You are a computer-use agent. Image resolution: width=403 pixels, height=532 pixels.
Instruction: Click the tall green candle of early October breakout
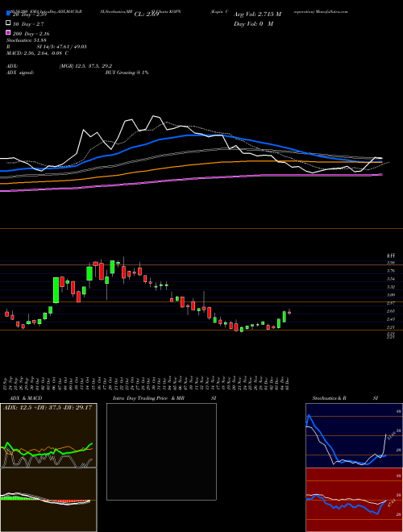(56, 290)
